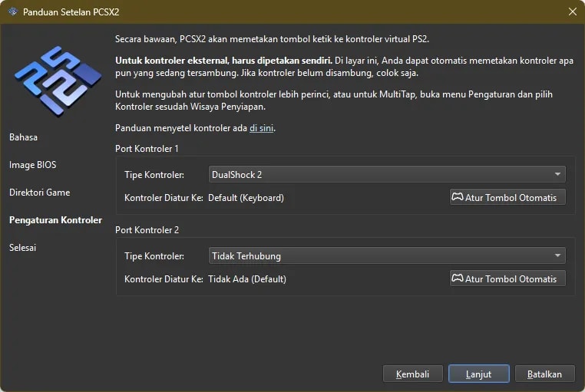Go to Bahasa step in sidebar
The height and width of the screenshot is (392, 585).
click(24, 137)
